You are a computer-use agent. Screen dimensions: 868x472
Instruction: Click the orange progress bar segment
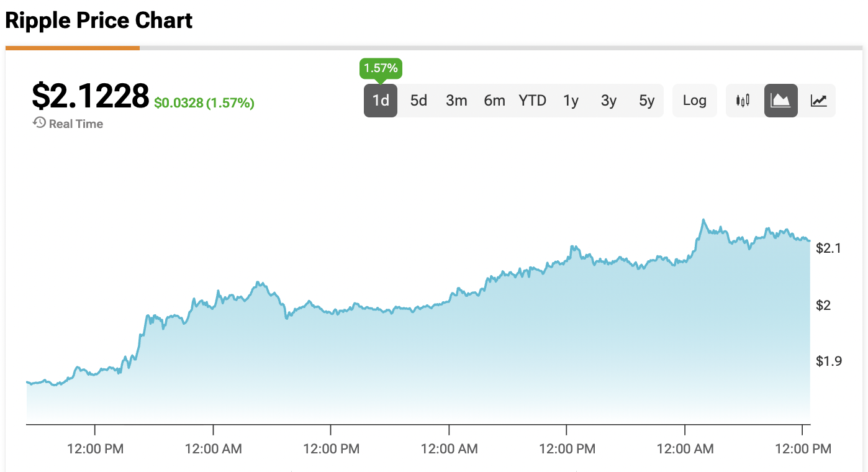tap(72, 47)
